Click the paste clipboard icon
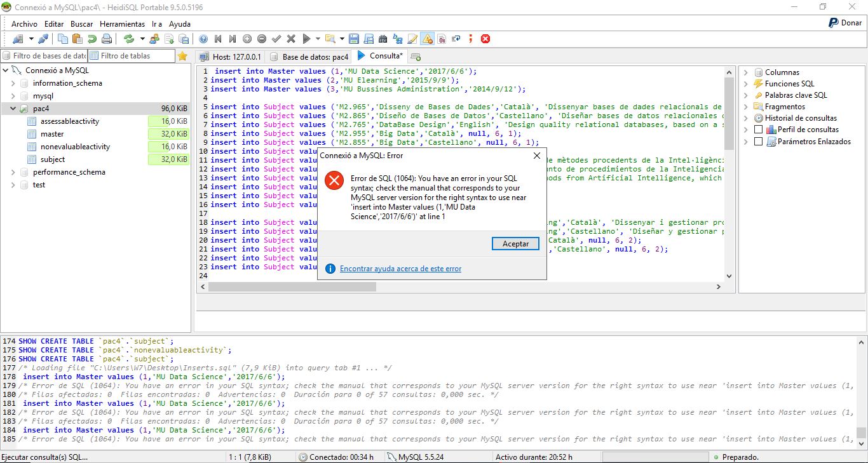Screen dimensions: 868x463 coord(78,39)
